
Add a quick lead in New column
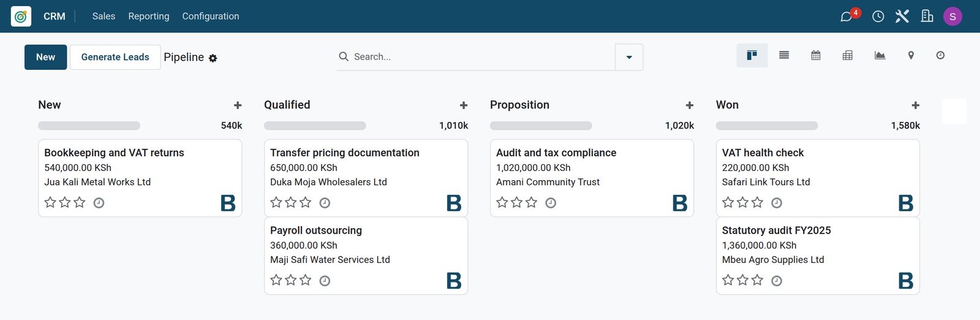238,105
